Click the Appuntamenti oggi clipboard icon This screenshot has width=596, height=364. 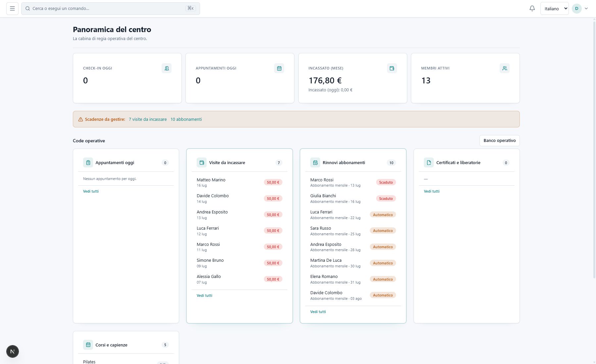click(x=88, y=162)
